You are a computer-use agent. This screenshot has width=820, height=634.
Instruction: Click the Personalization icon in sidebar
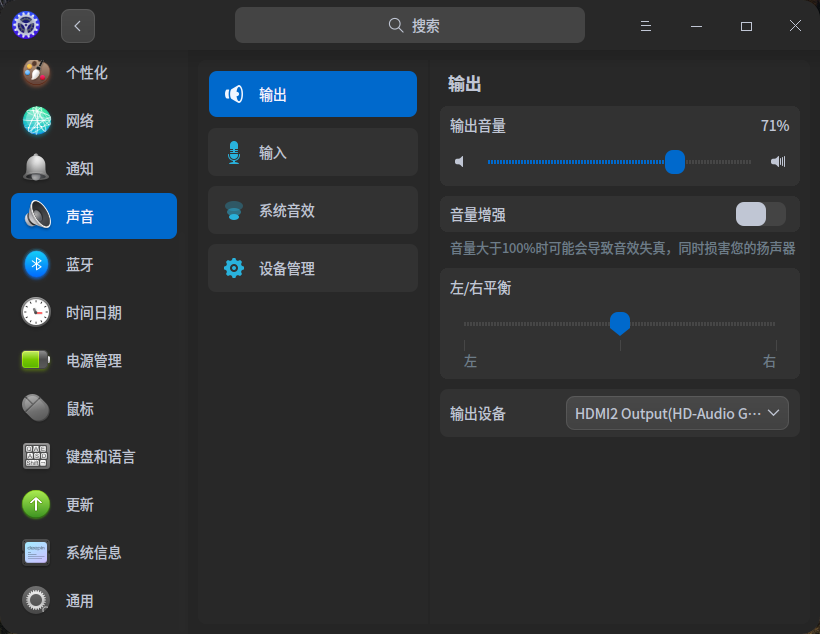click(x=37, y=73)
